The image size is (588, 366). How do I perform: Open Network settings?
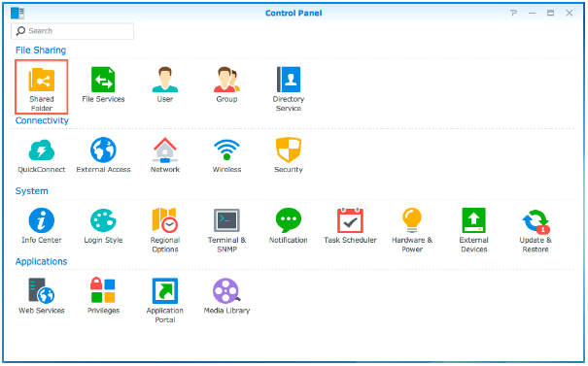tap(165, 155)
